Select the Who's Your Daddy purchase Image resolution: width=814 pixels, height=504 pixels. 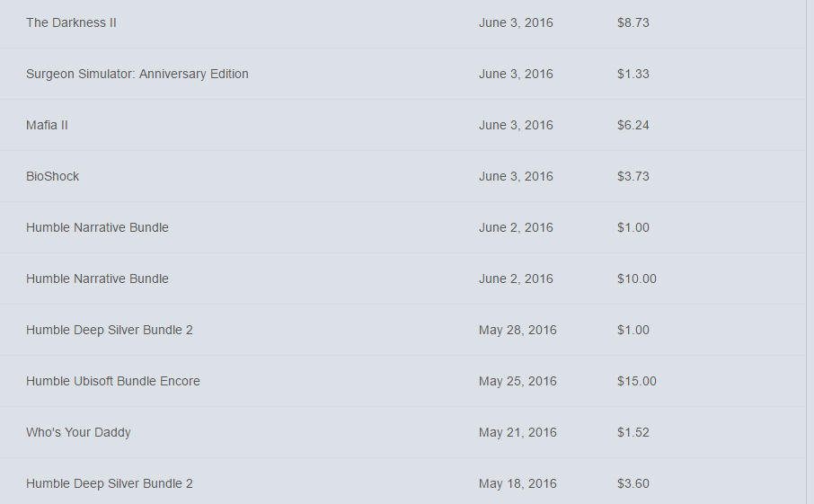[78, 432]
